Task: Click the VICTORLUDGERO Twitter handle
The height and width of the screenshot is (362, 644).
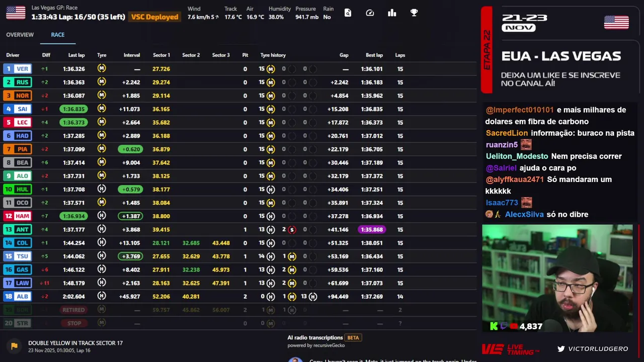Action: 598,349
